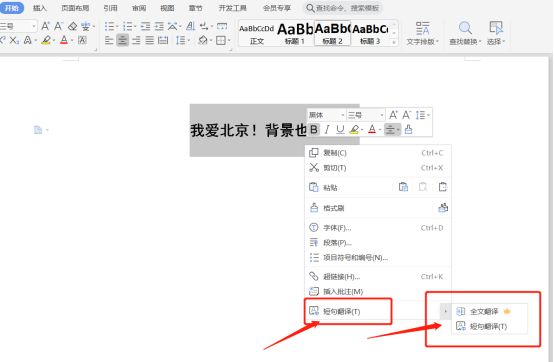Open the mini toolbar 三号 font size dropdown

click(382, 115)
